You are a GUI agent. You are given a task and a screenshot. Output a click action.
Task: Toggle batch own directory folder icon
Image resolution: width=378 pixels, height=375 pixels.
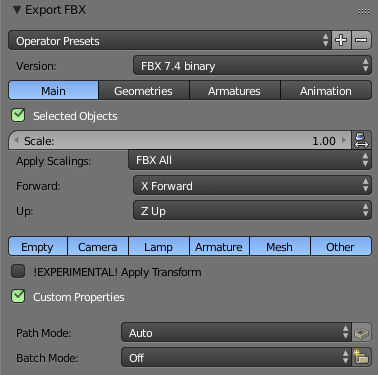click(361, 357)
